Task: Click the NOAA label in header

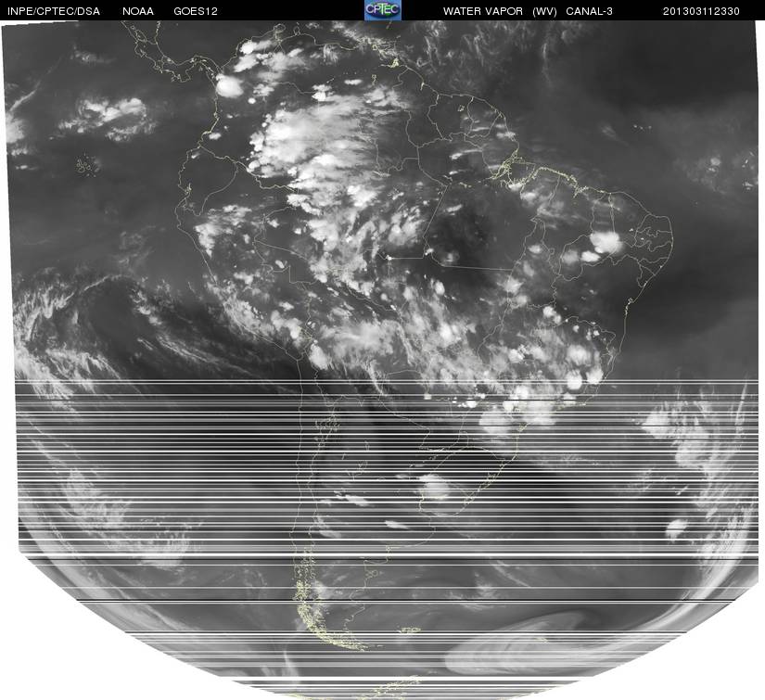Action: point(138,11)
